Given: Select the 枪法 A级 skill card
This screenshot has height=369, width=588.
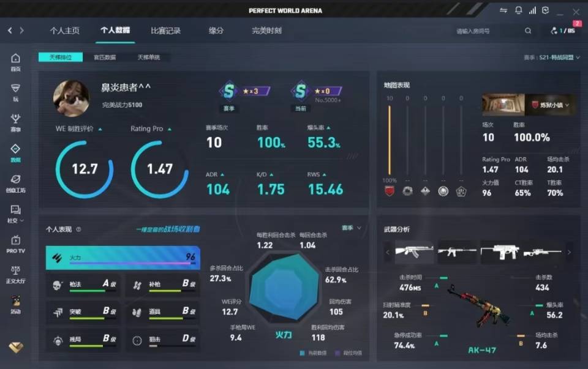Looking at the screenshot, I should [x=83, y=285].
